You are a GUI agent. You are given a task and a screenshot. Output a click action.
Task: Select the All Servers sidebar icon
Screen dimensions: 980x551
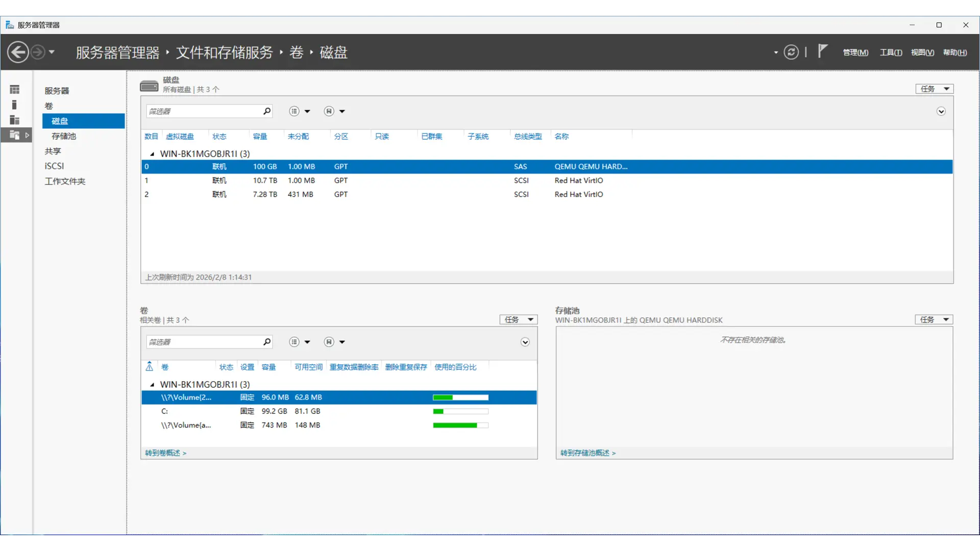(15, 120)
